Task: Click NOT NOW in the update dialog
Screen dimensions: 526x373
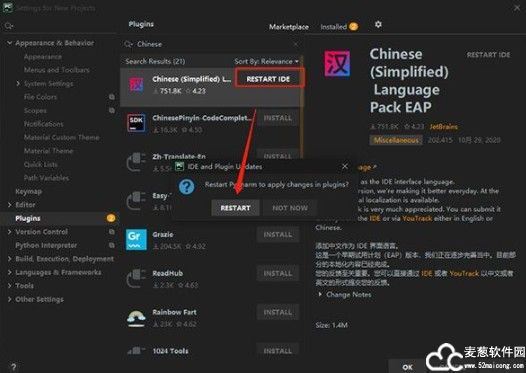Action: coord(290,208)
